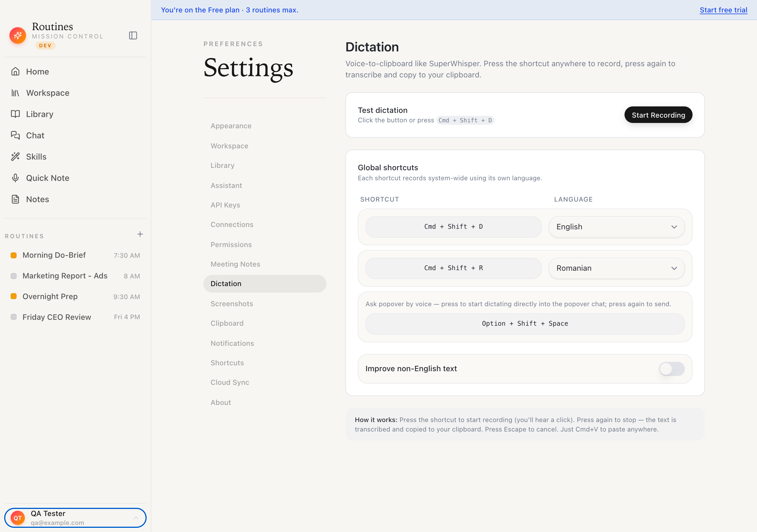
Task: Go to Quick Note in the sidebar
Action: tap(75, 178)
